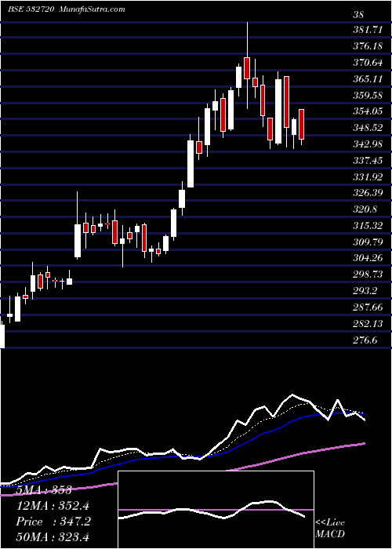392x549 pixels.
Task: Click the 381.71 price axis label
Action: coord(368,30)
